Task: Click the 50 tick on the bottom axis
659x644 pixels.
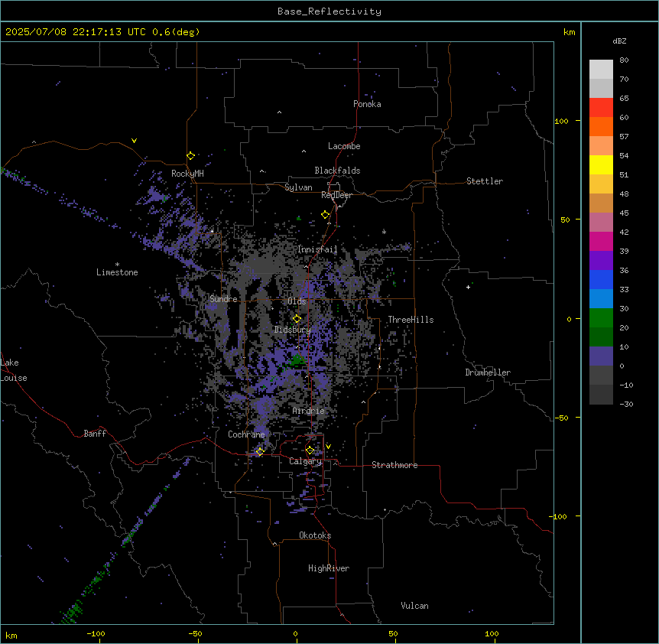Action: [x=393, y=633]
